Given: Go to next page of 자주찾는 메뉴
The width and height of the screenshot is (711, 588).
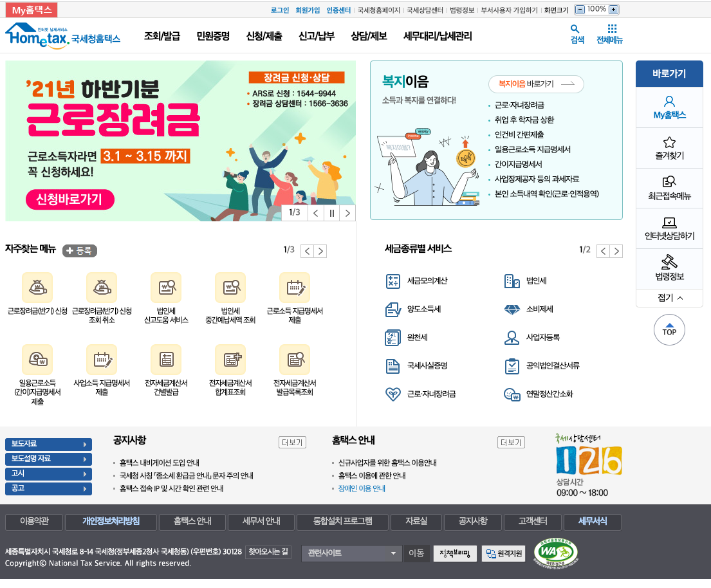Looking at the screenshot, I should (x=320, y=251).
